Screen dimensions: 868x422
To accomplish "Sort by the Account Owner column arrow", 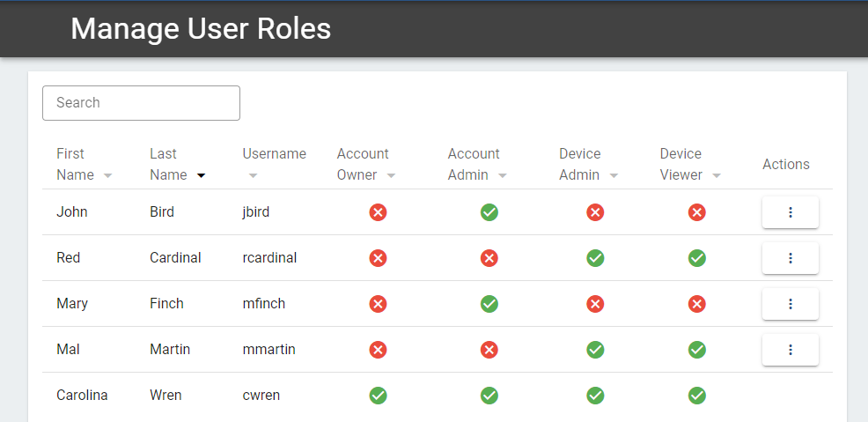I will (x=392, y=175).
